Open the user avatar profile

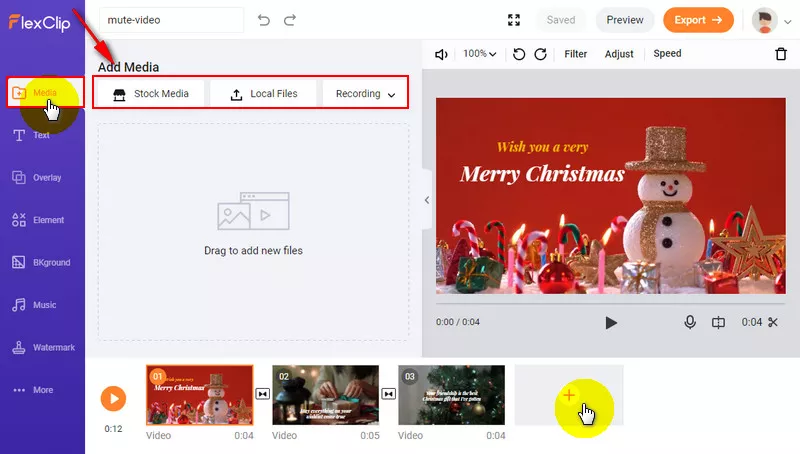coord(764,21)
